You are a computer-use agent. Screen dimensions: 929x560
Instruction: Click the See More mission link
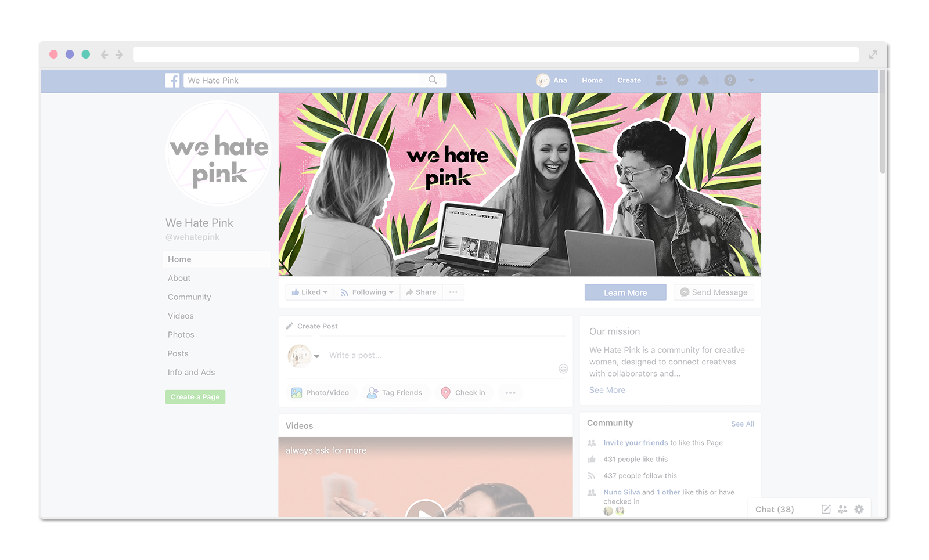[x=607, y=390]
